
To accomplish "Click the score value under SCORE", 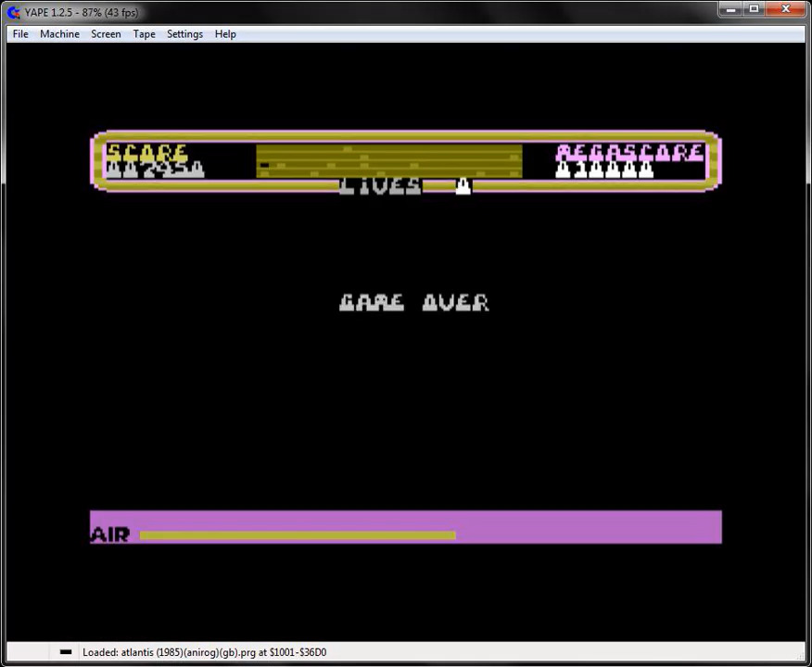I will [x=156, y=170].
